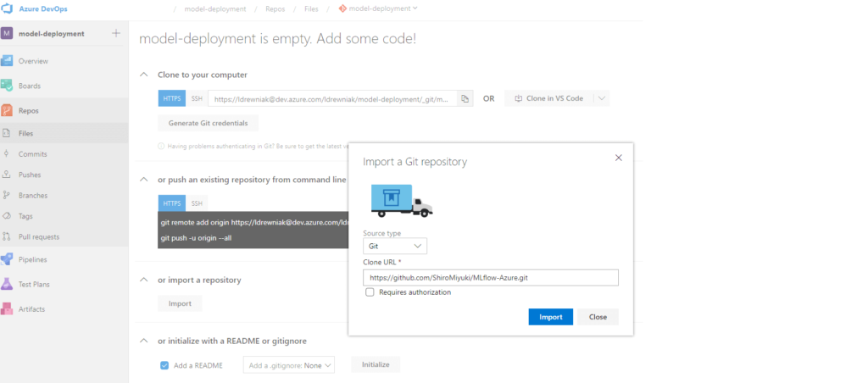Collapse the Clone to your computer section
The height and width of the screenshot is (383, 868).
pyautogui.click(x=144, y=75)
